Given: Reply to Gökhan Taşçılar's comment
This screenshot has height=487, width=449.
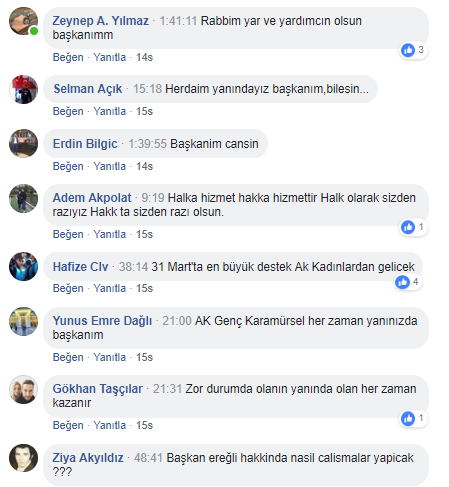Looking at the screenshot, I should pos(110,425).
